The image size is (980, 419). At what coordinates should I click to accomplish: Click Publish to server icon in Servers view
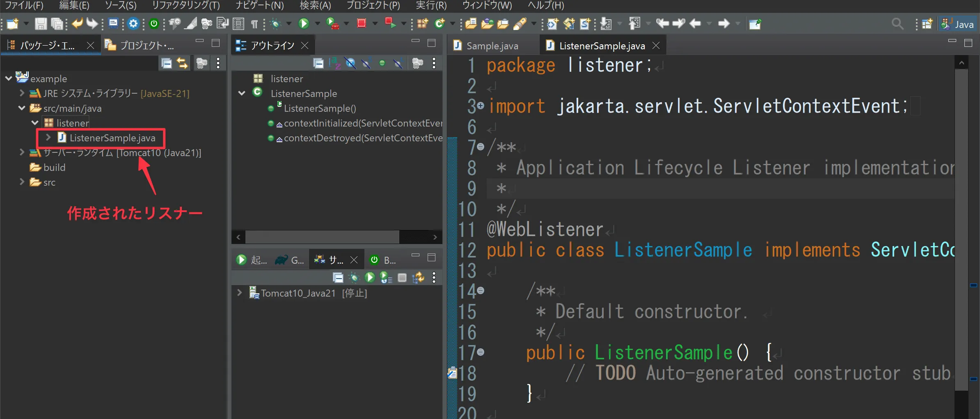418,278
